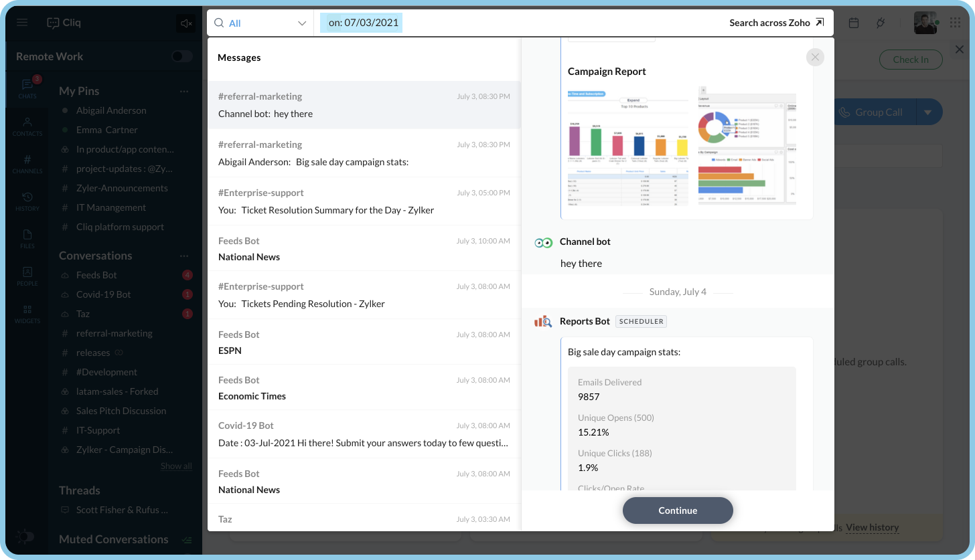Image resolution: width=975 pixels, height=560 pixels.
Task: Enable the Remote Work toggle
Action: coord(181,56)
